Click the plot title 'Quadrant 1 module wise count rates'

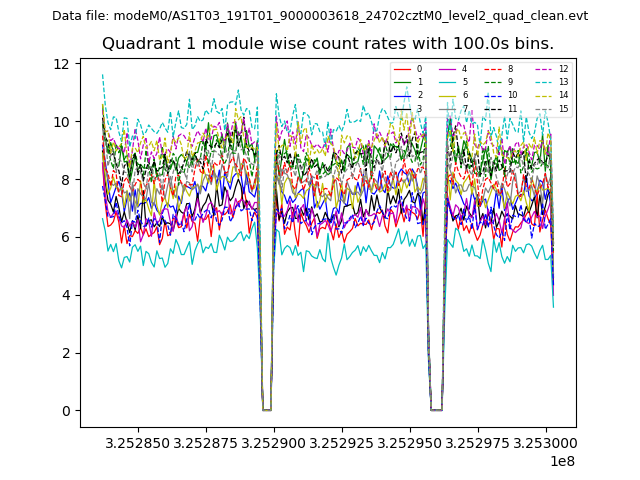(x=327, y=44)
